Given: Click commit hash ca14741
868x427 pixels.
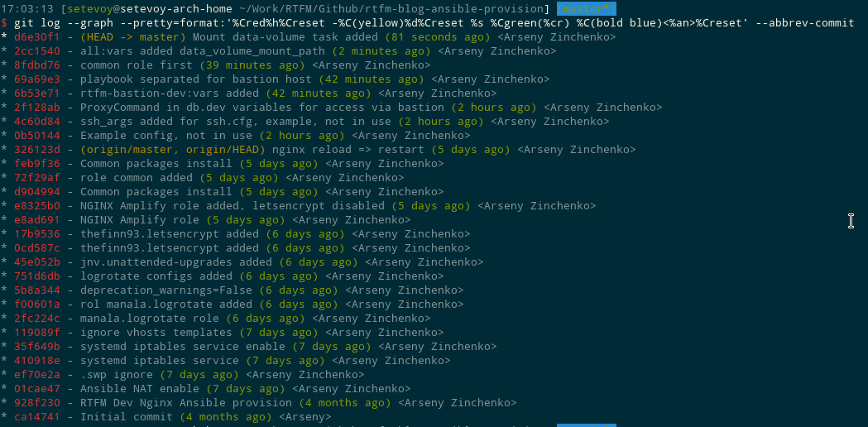Looking at the screenshot, I should click(x=37, y=416).
